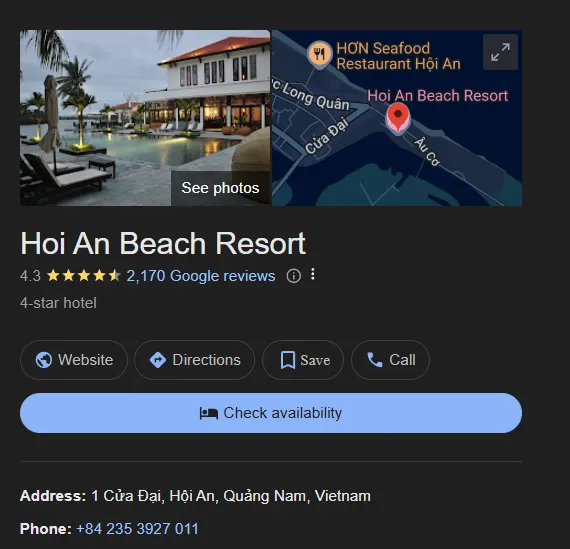The image size is (570, 549).
Task: Click the globe icon on Website button
Action: pos(44,360)
